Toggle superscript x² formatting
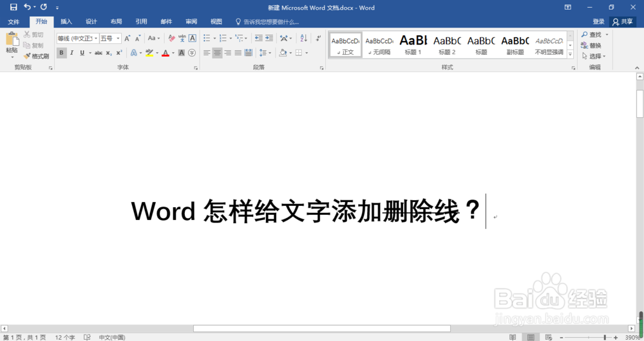The image size is (644, 341). point(119,53)
